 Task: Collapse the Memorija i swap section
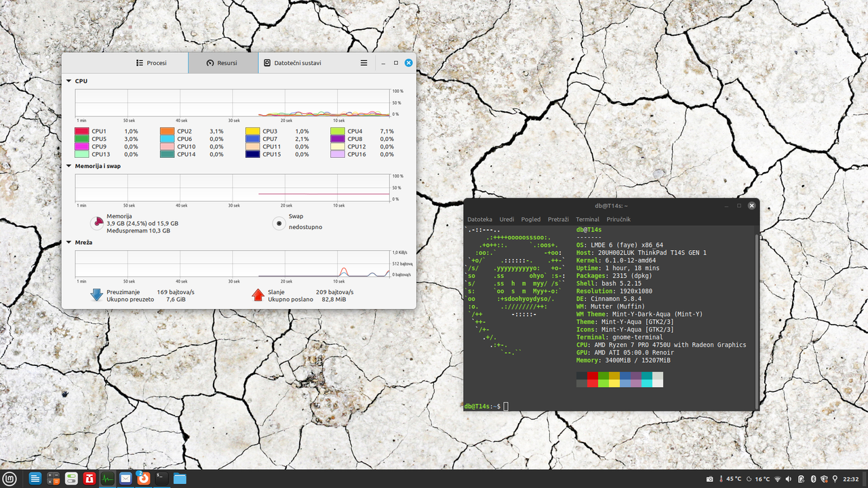(x=68, y=165)
